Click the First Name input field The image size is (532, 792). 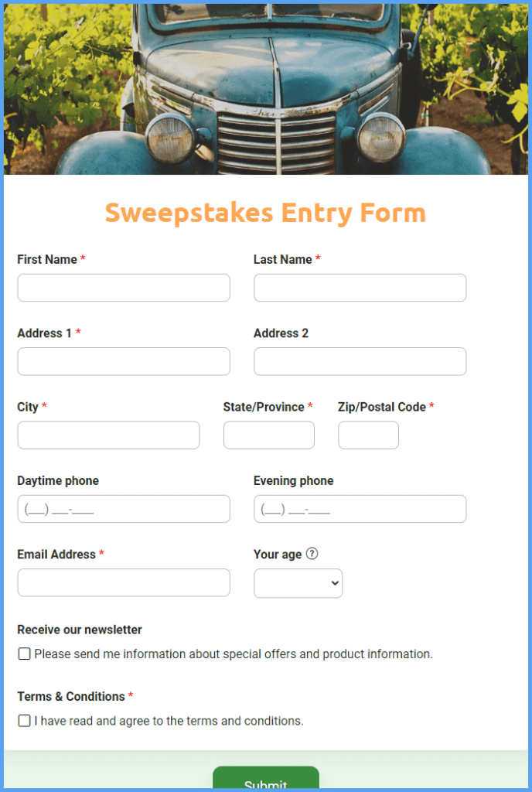124,288
